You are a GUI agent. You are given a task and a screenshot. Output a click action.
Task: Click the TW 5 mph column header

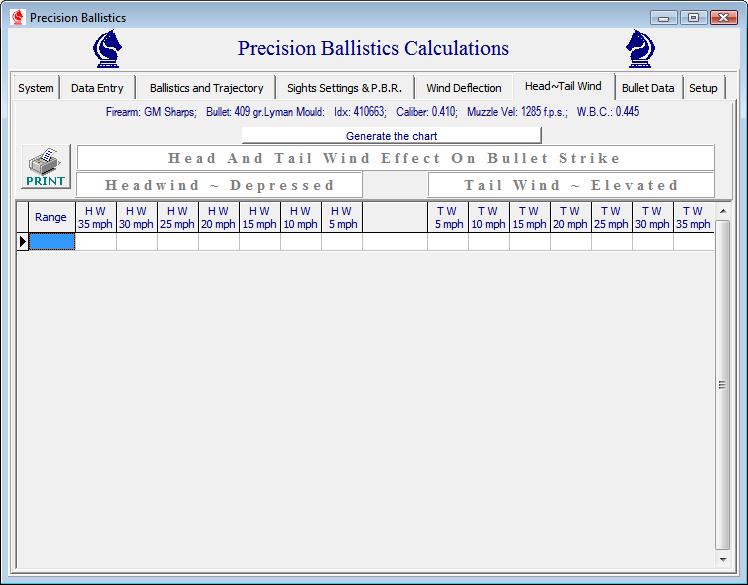pyautogui.click(x=448, y=217)
